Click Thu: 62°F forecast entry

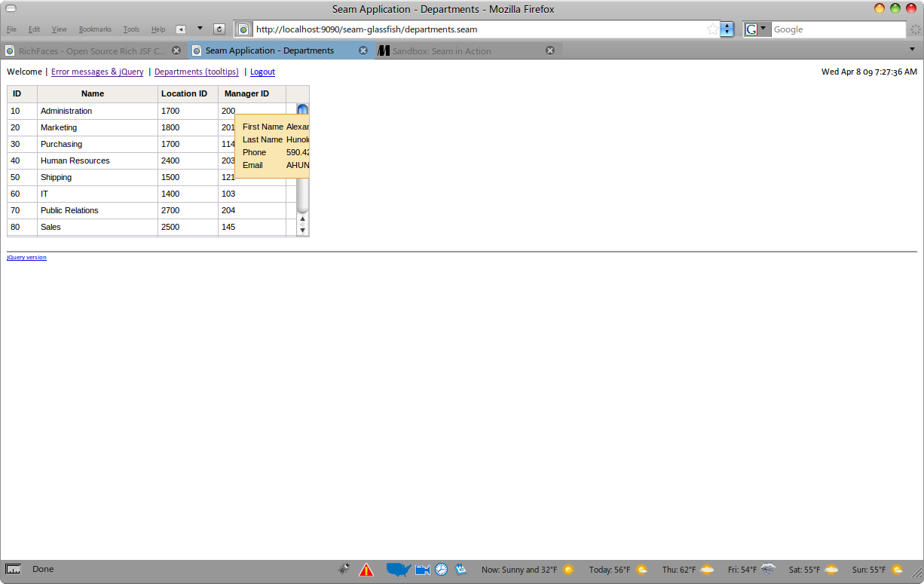click(x=679, y=570)
